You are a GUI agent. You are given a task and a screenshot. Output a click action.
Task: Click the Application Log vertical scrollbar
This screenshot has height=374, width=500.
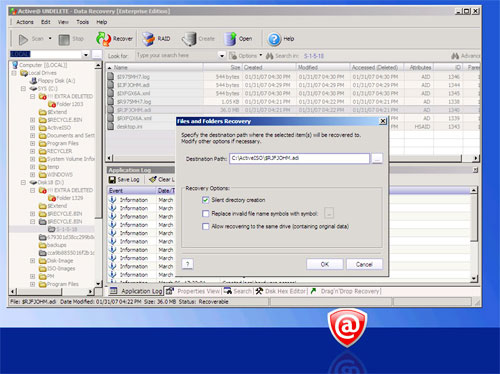[474, 234]
